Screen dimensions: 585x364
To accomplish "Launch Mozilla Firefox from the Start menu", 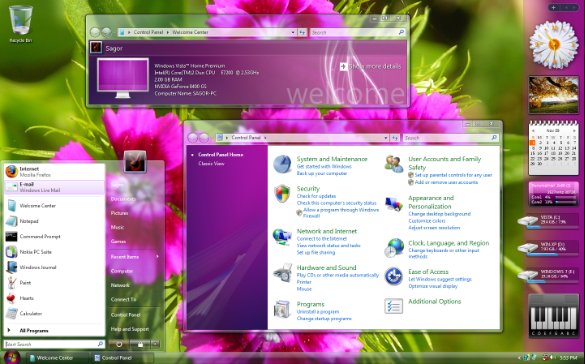I will [x=54, y=172].
